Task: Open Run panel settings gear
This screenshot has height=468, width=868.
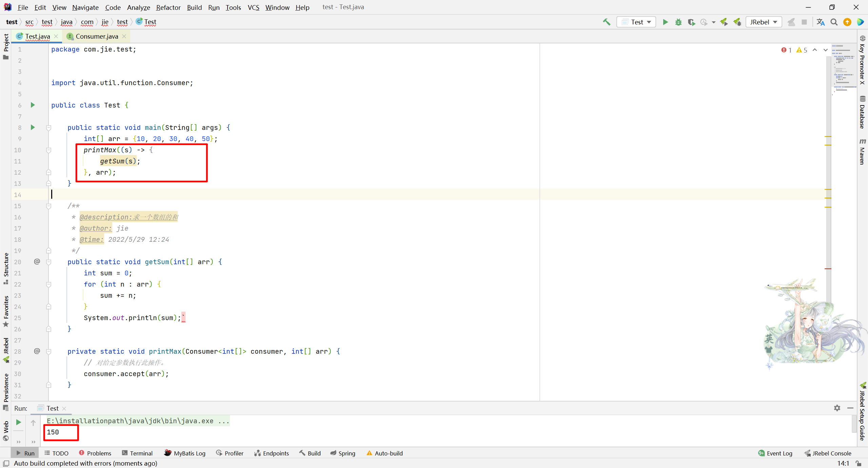Action: tap(837, 408)
